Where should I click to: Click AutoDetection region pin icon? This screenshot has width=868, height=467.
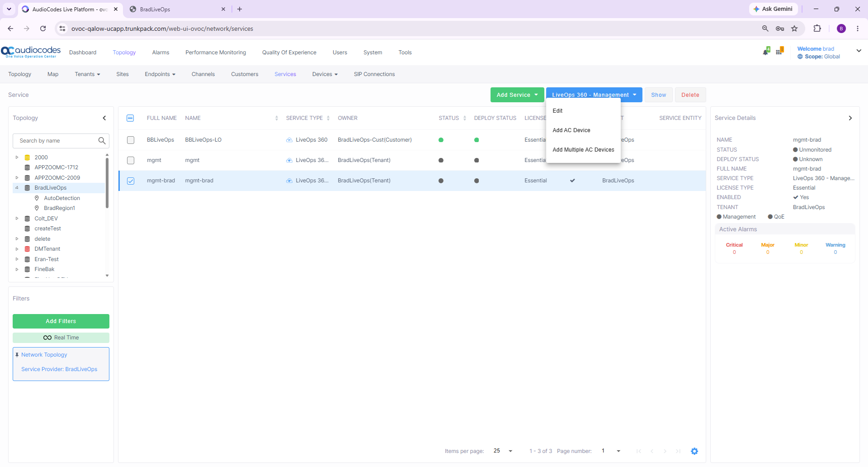click(x=37, y=198)
